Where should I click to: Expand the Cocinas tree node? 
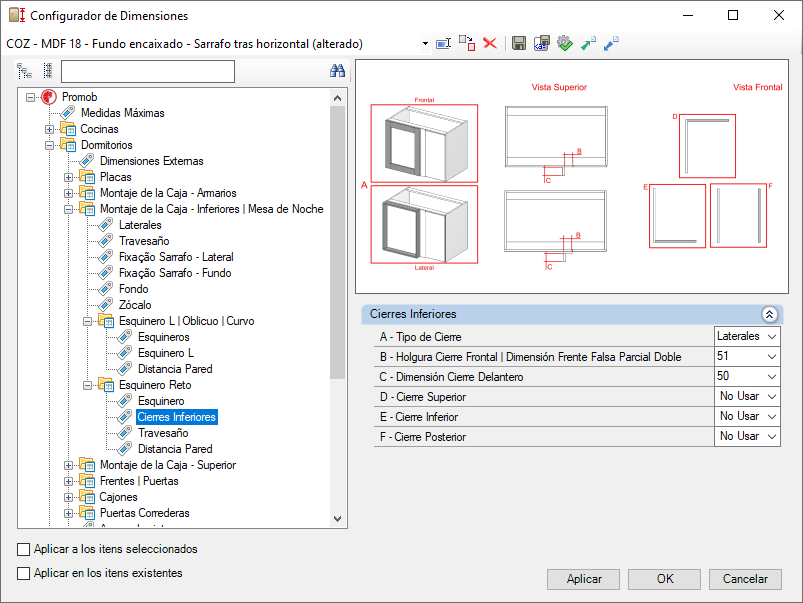[x=49, y=129]
